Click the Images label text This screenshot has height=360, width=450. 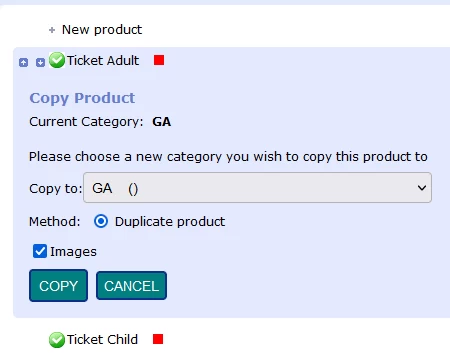tap(73, 252)
